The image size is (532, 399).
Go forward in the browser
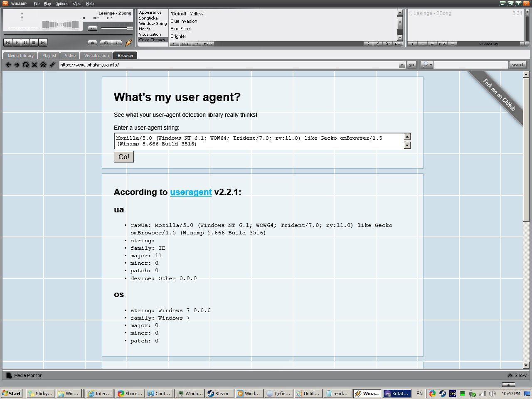17,65
